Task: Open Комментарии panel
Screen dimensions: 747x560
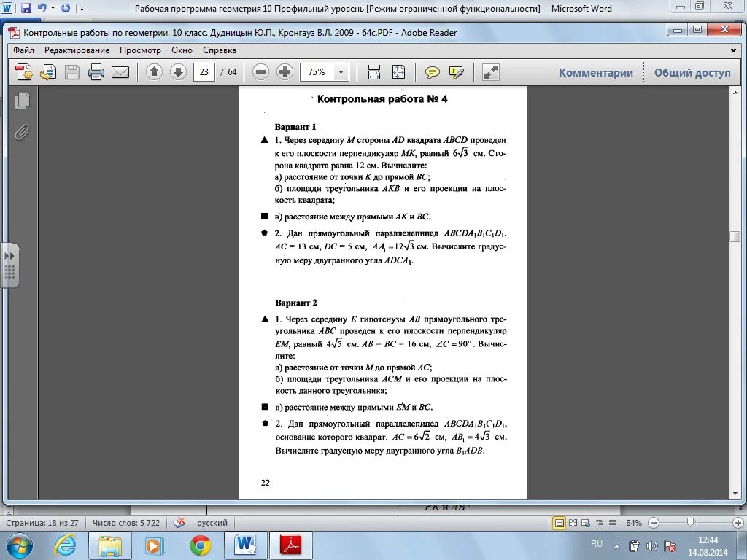Action: click(x=595, y=73)
